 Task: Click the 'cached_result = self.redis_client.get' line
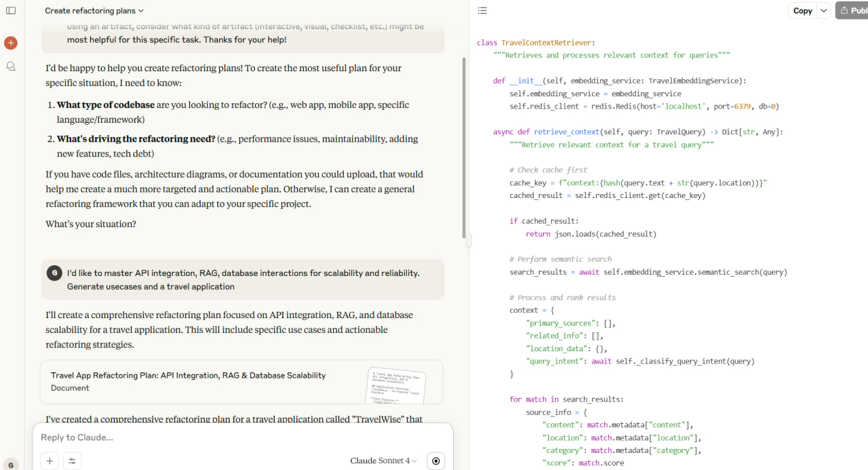(x=608, y=196)
